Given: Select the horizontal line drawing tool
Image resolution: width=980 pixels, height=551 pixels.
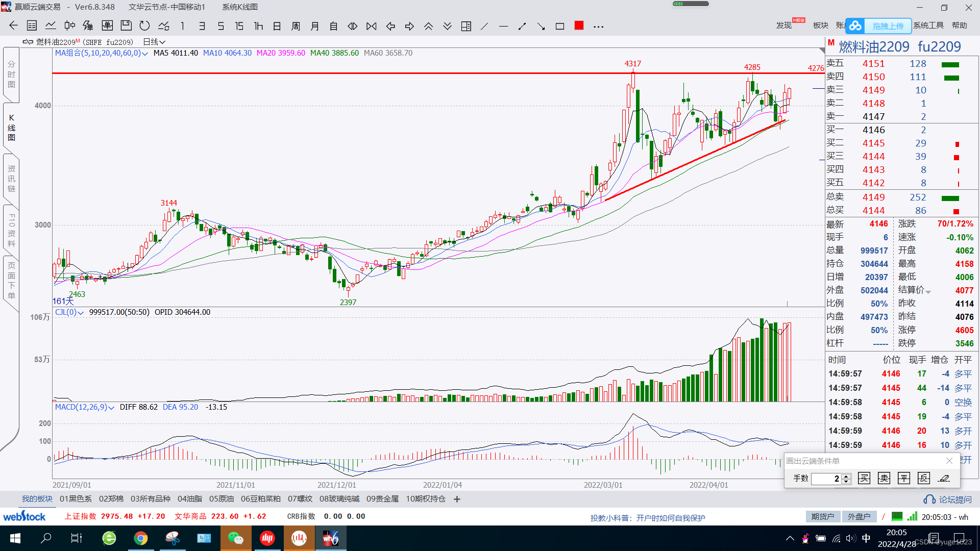Looking at the screenshot, I should [503, 26].
